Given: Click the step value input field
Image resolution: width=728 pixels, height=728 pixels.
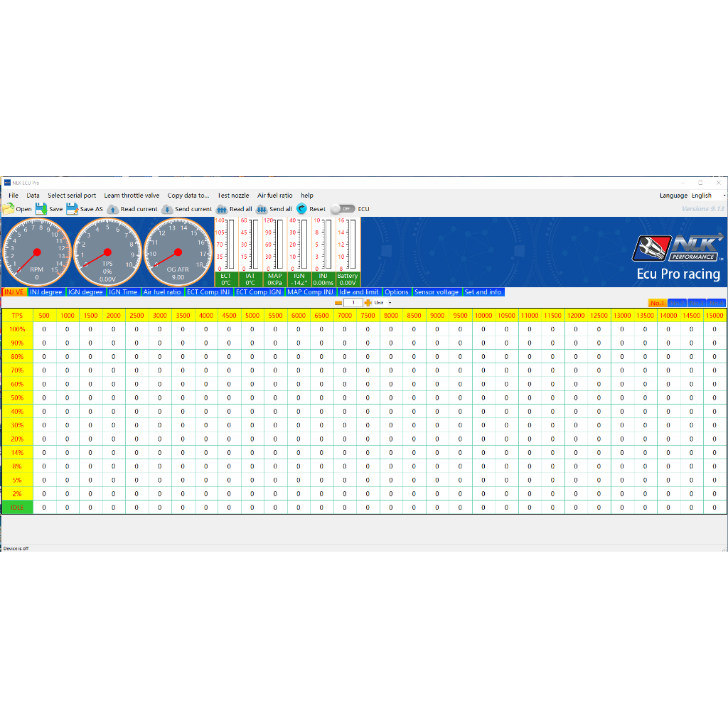Looking at the screenshot, I should point(353,303).
